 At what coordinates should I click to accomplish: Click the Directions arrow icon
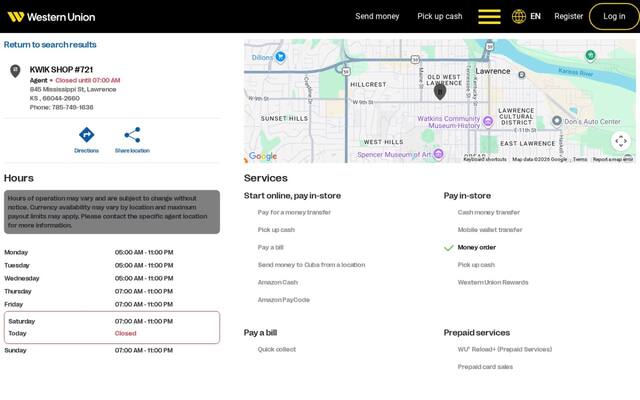pyautogui.click(x=87, y=135)
